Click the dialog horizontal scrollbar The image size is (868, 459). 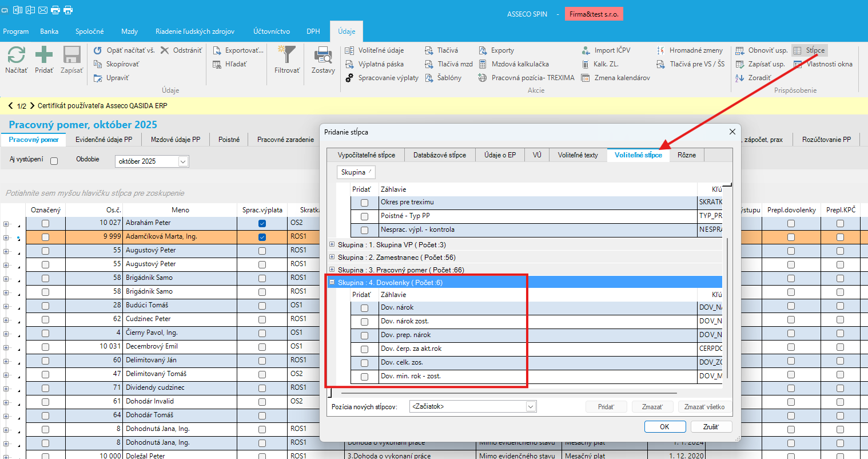click(x=508, y=393)
